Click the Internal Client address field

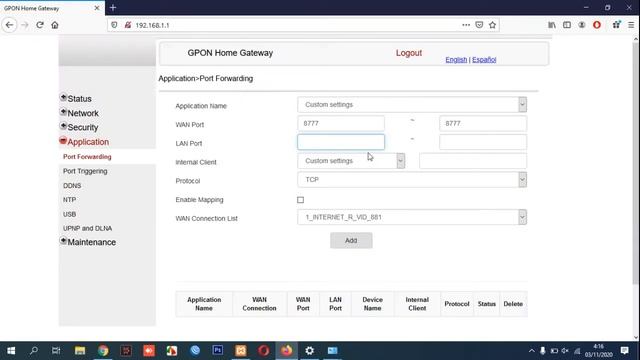tap(473, 161)
